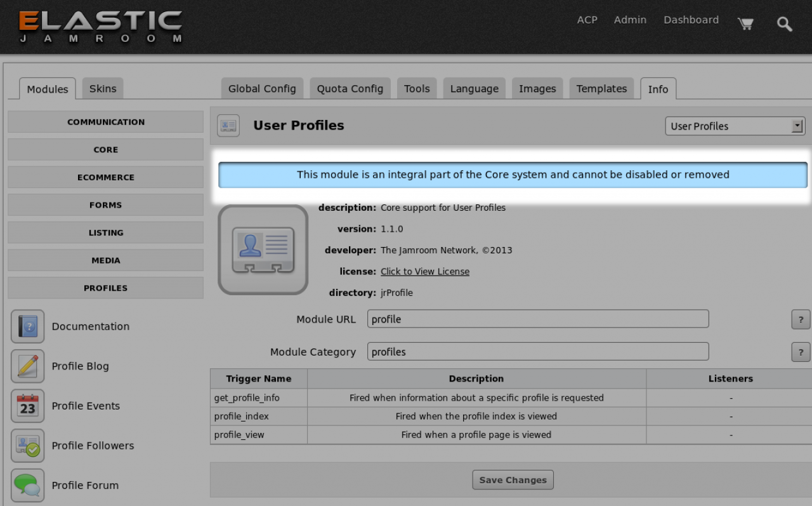Expand the ECOMMERCE module category

[105, 177]
